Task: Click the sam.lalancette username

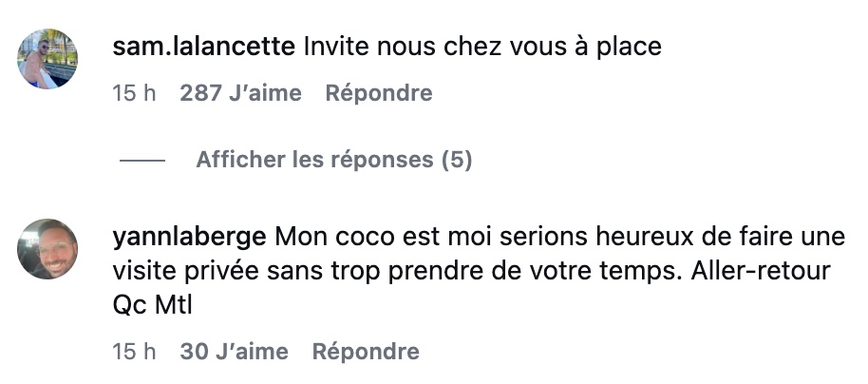Action: tap(203, 46)
